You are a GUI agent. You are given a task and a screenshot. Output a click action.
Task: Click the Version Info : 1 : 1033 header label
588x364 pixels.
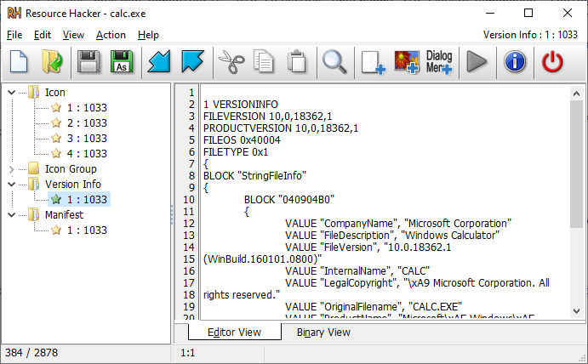coord(530,35)
